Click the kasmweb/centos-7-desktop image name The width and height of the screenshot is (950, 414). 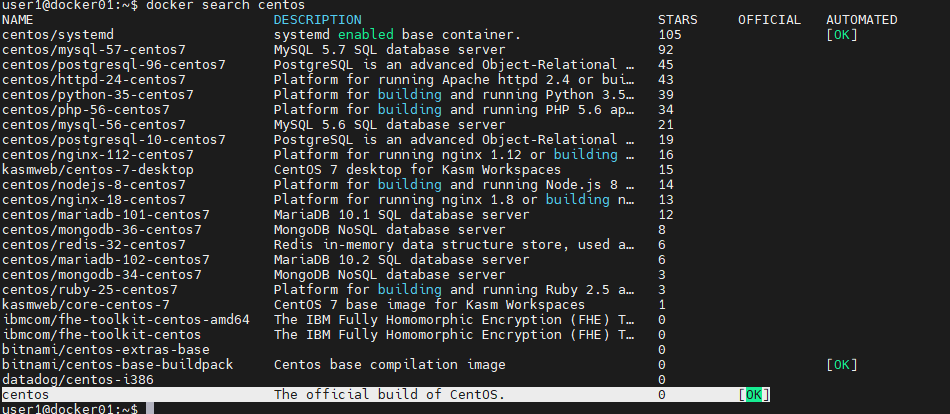pyautogui.click(x=98, y=170)
